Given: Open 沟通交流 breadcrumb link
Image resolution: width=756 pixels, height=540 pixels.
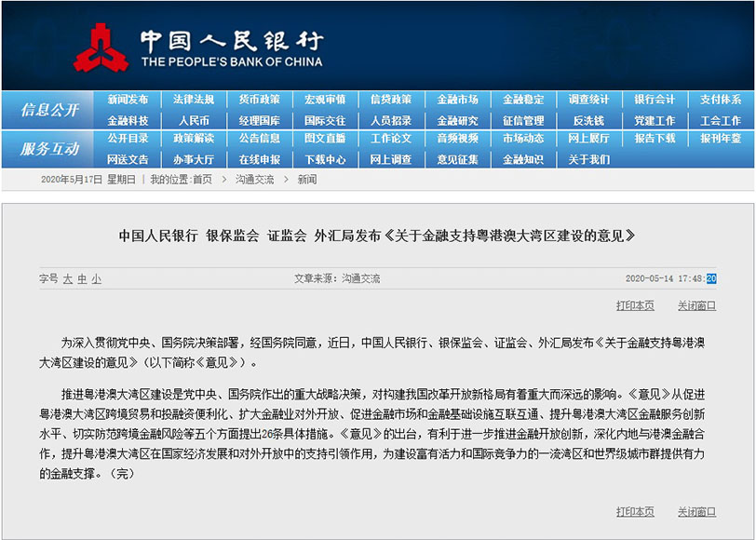Looking at the screenshot, I should pyautogui.click(x=254, y=180).
